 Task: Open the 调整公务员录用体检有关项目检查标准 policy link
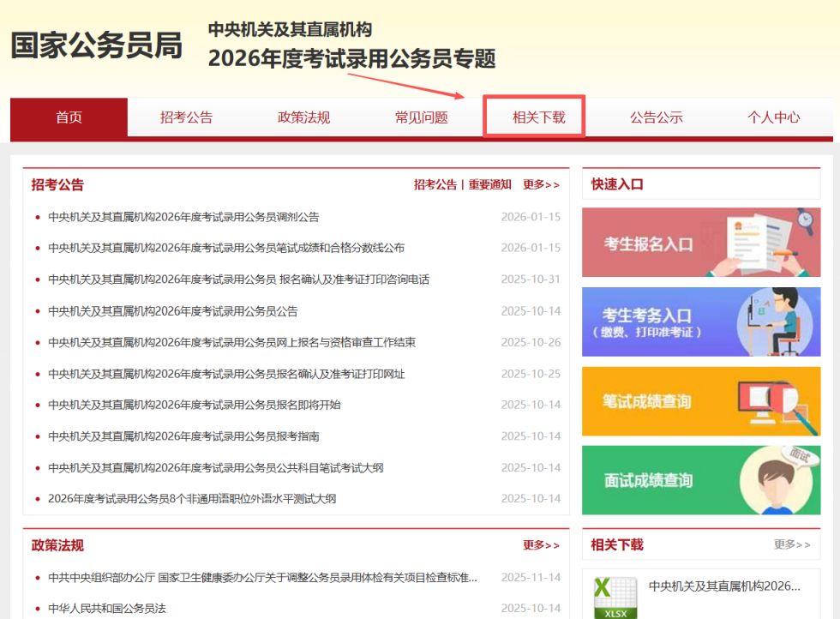(262, 578)
